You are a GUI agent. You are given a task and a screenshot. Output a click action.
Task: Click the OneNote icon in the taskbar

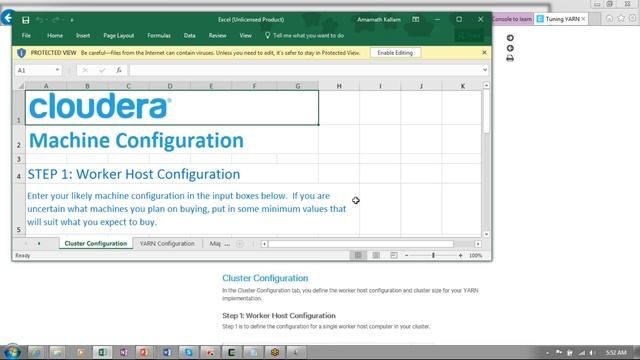point(124,352)
